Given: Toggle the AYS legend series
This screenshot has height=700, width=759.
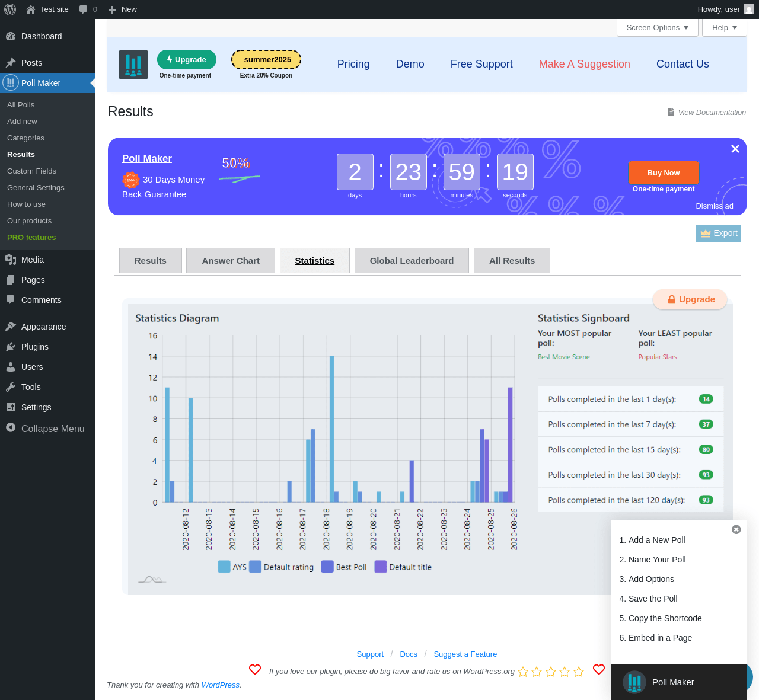Looking at the screenshot, I should click(x=232, y=567).
